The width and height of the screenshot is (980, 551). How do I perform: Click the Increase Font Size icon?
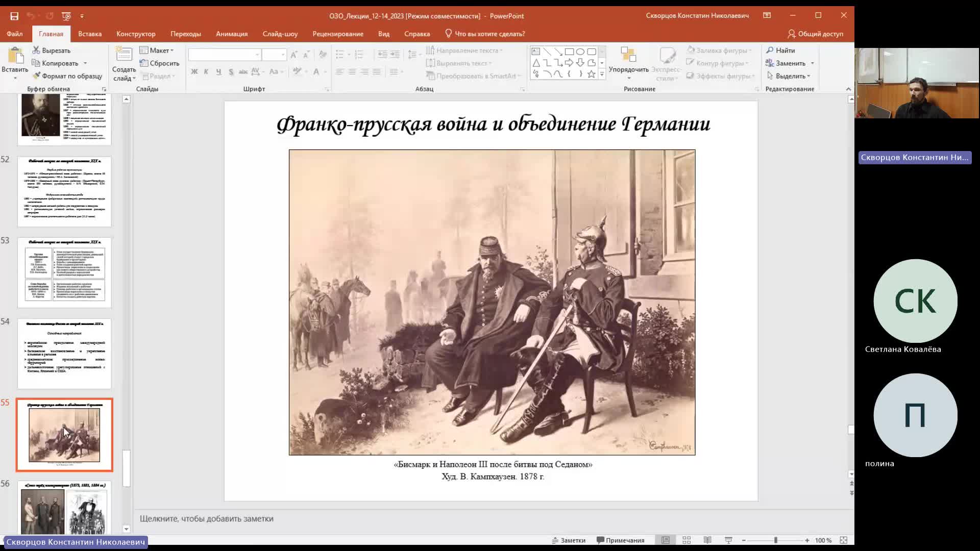pyautogui.click(x=294, y=55)
